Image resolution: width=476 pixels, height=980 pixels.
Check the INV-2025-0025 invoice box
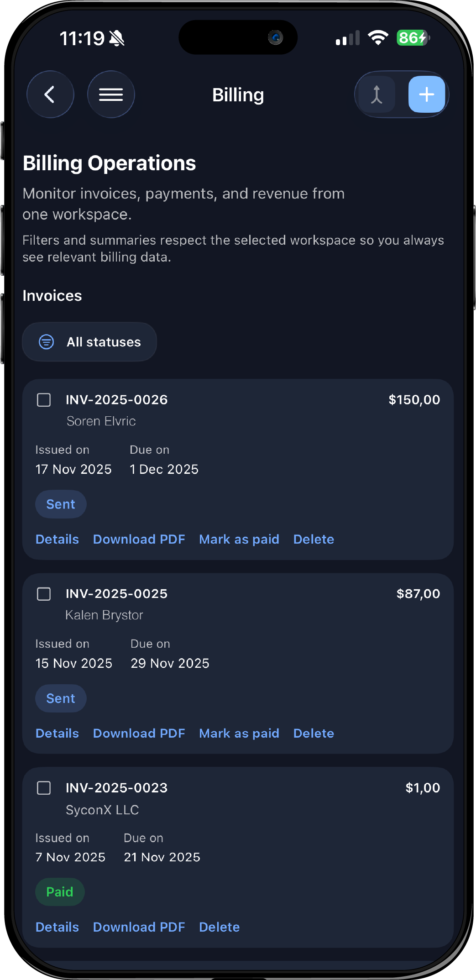pos(44,594)
